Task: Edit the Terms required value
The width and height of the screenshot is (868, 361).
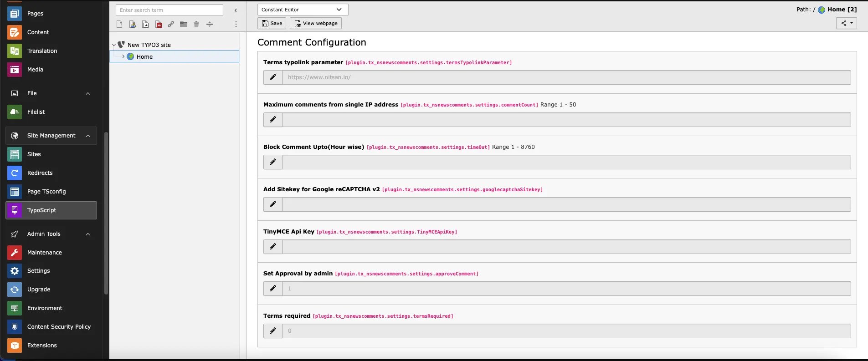Action: pos(273,331)
